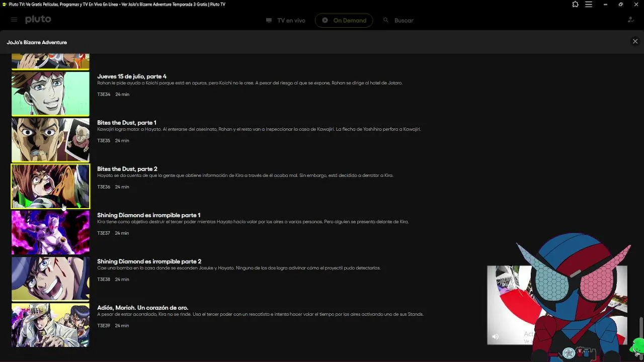644x362 pixels.
Task: Open the browser extensions puzzle icon
Action: pos(575,5)
